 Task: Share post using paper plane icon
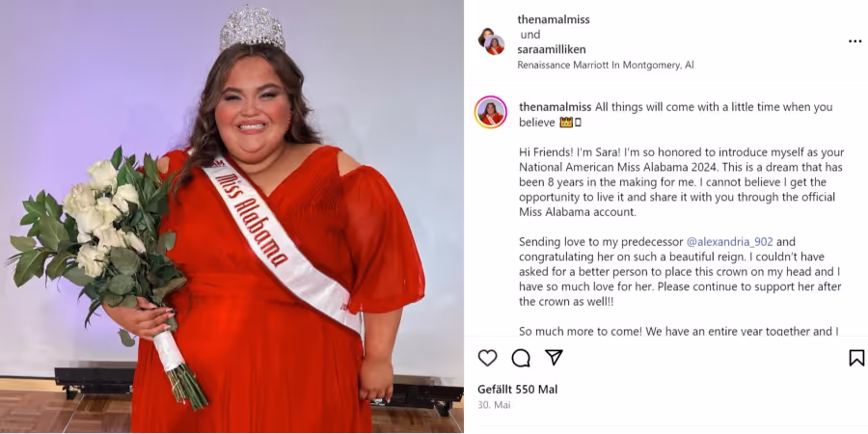coord(555,358)
